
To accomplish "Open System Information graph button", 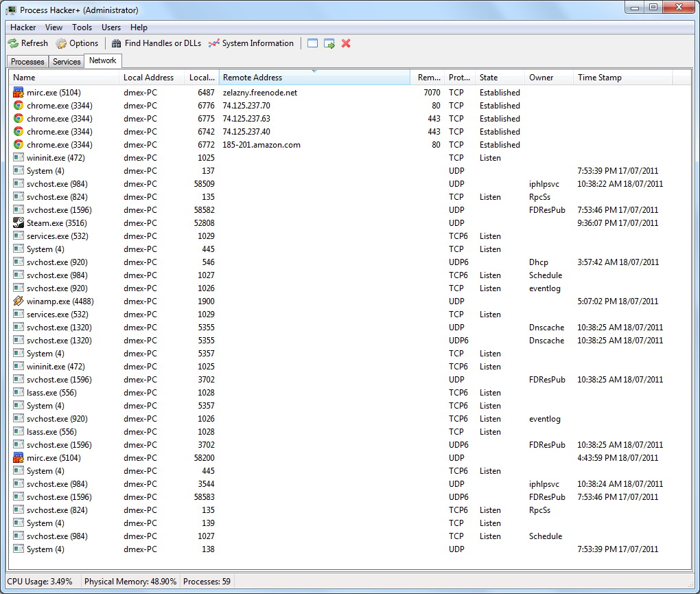I will (251, 43).
